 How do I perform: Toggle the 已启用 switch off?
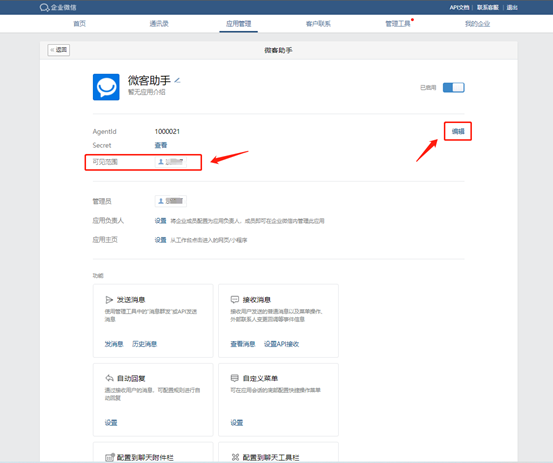click(x=454, y=87)
